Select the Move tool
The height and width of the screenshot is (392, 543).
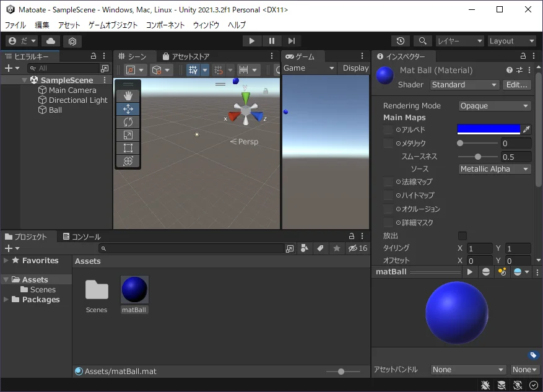128,109
